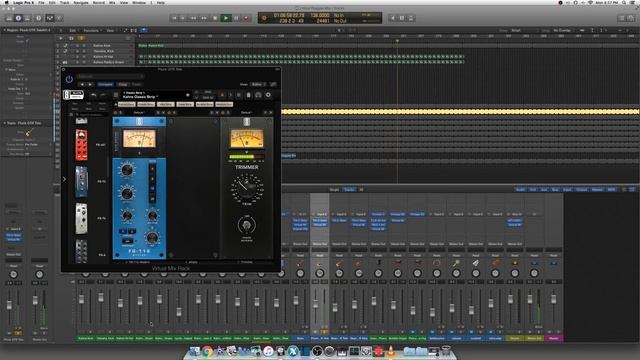The image size is (640, 360).
Task: Expand the module browser side arrow
Action: pyautogui.click(x=64, y=179)
